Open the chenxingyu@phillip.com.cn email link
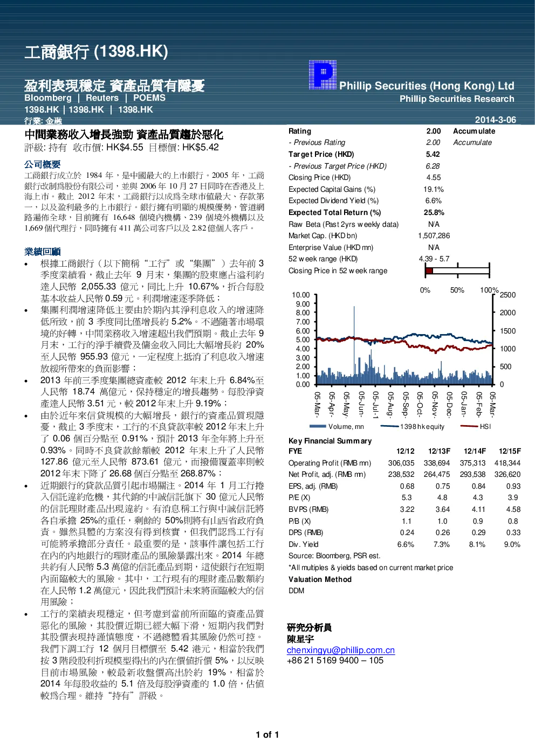The image size is (535, 756). (x=341, y=650)
